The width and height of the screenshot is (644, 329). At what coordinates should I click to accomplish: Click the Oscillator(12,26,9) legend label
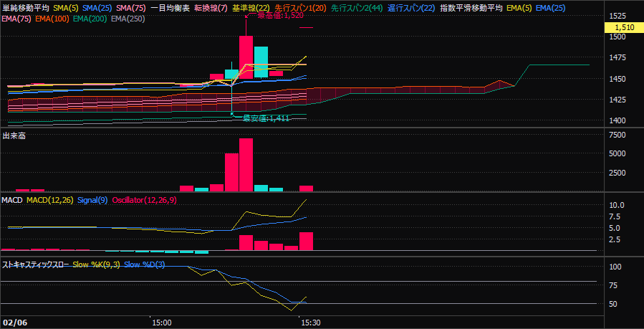(145, 199)
